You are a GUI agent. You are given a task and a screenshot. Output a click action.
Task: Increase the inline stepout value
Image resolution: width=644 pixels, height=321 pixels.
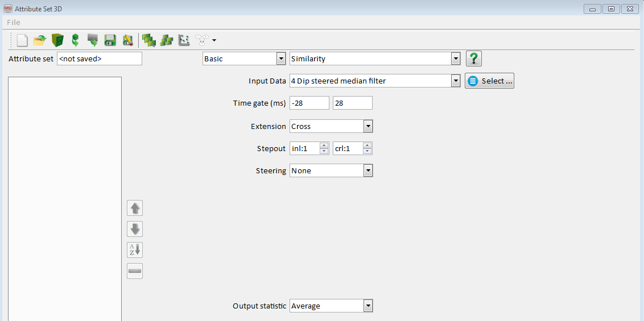point(324,145)
